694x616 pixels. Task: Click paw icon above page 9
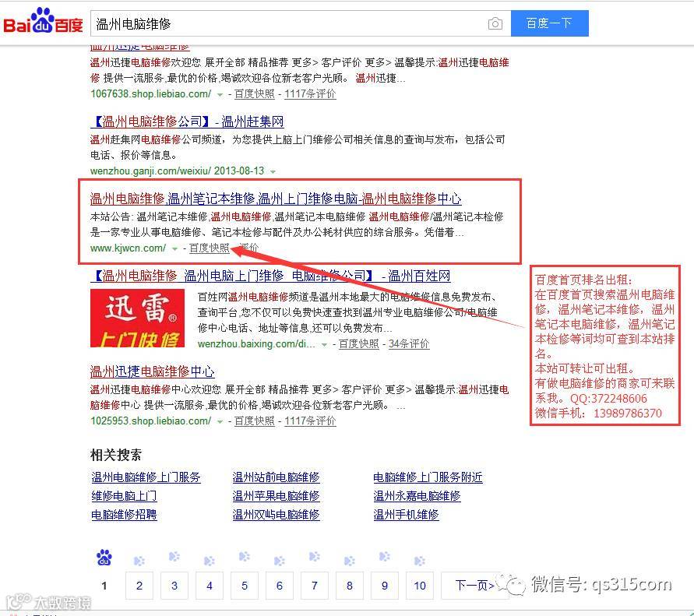(385, 556)
